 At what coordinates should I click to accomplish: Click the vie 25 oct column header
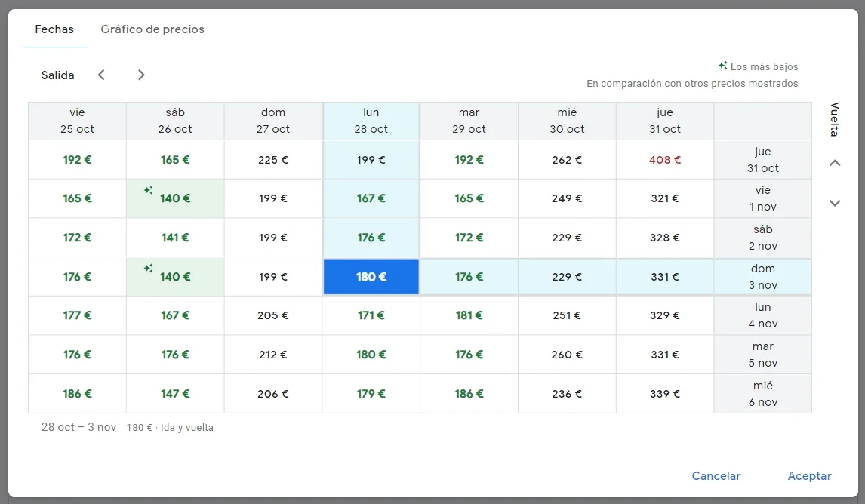tap(77, 121)
